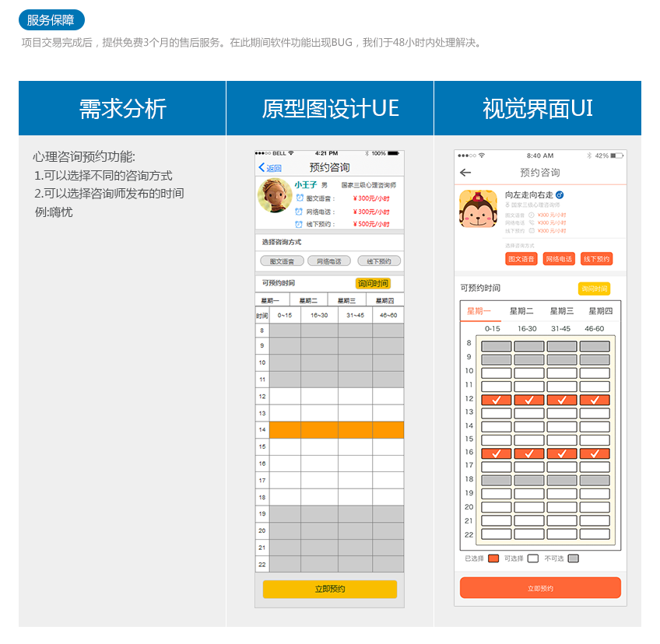The width and height of the screenshot is (660, 644).
Task: Click the orange 已选择 legend swatch
Action: (493, 558)
